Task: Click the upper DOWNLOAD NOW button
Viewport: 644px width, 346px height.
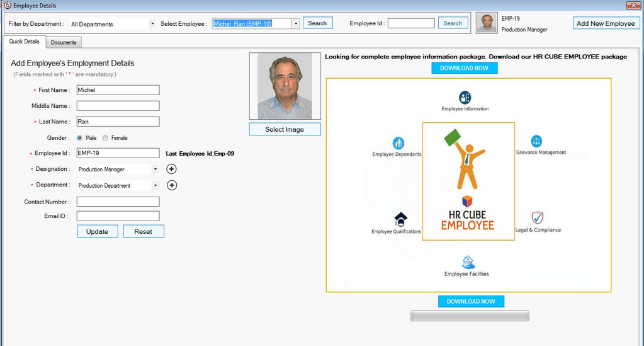Action: (465, 68)
